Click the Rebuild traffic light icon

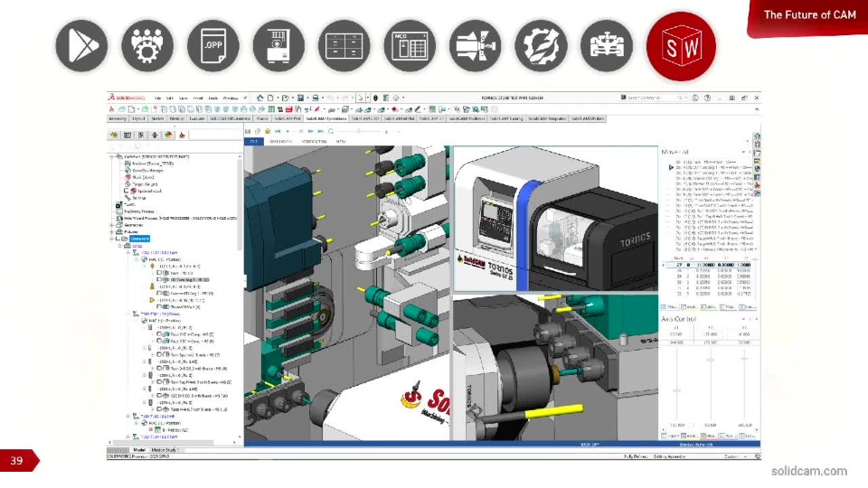click(x=376, y=98)
